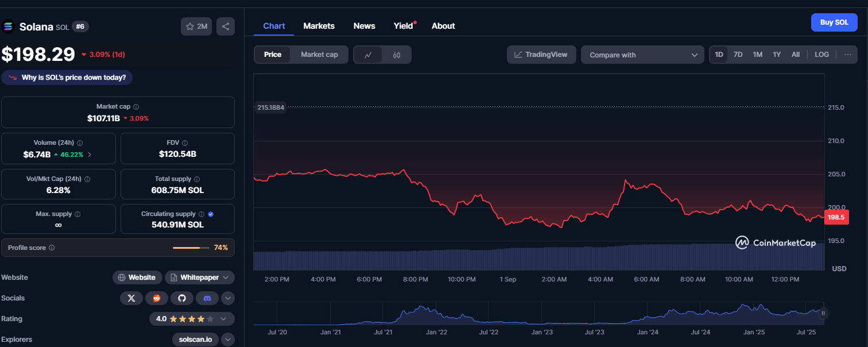This screenshot has width=868, height=347.
Task: Expand more socials chevron
Action: (228, 298)
